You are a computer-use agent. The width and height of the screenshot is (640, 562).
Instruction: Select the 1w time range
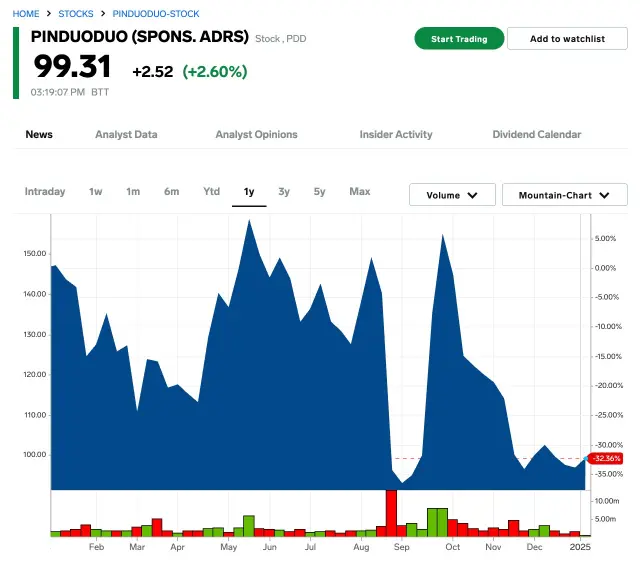click(x=96, y=191)
